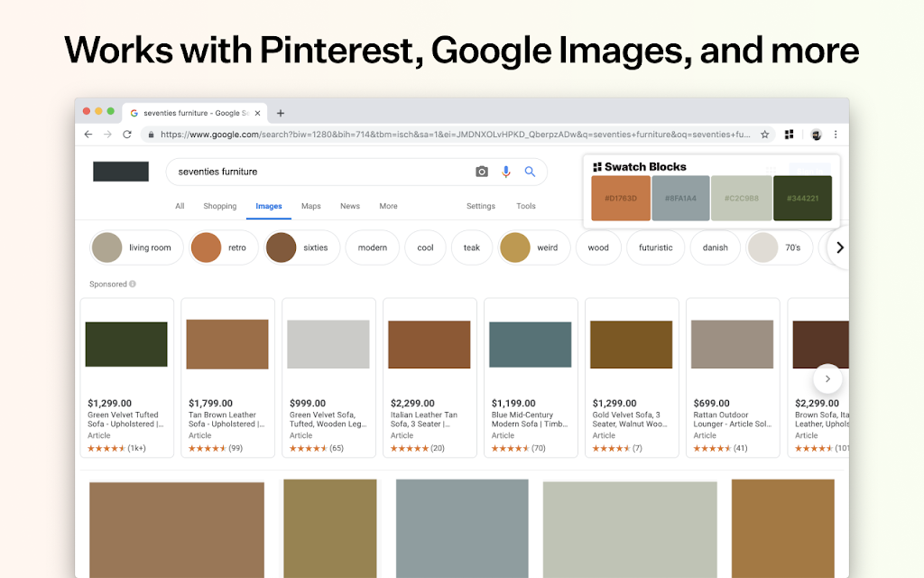The height and width of the screenshot is (578, 924).
Task: Open the Gold Velvet Sofa listing
Action: (x=632, y=378)
